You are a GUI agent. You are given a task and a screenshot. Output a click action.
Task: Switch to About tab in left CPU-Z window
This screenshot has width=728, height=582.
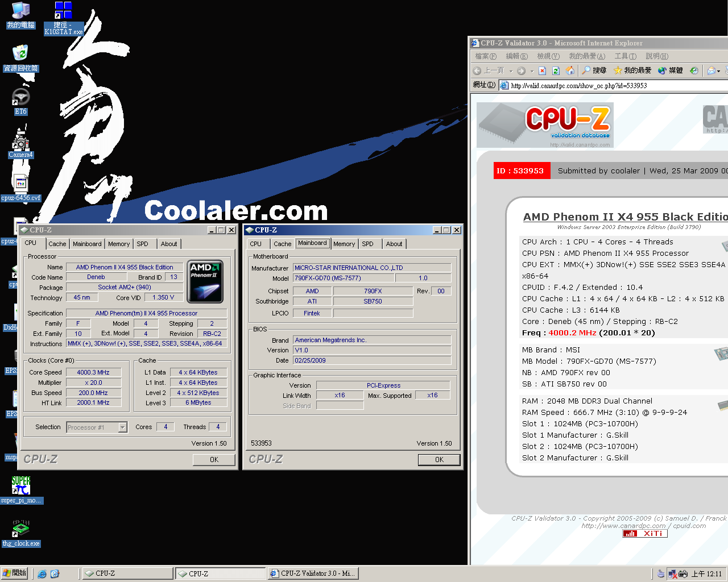(x=169, y=244)
